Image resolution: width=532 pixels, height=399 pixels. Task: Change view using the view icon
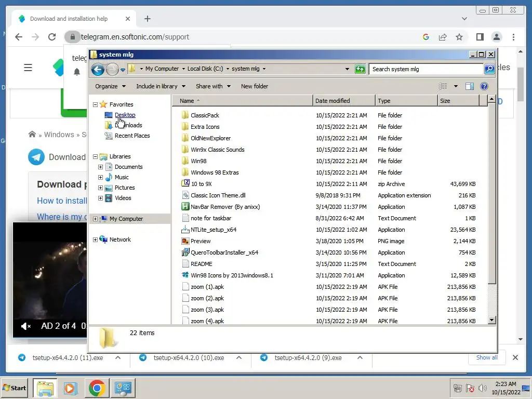tap(443, 86)
